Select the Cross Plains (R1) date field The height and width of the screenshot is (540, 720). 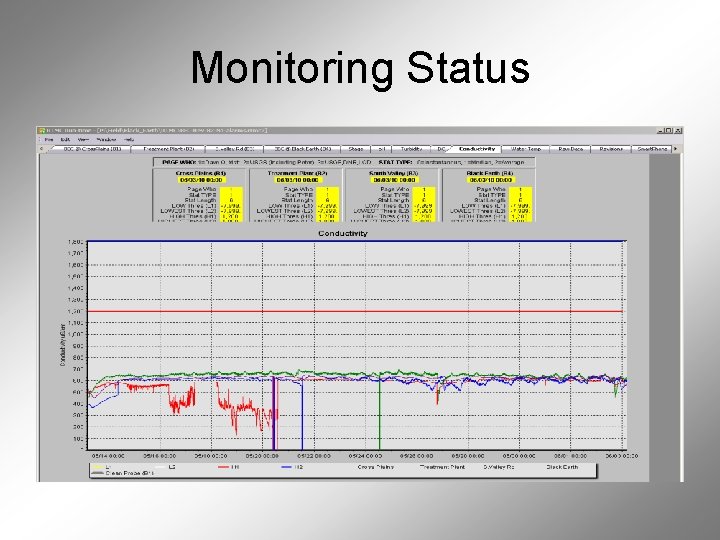201,180
